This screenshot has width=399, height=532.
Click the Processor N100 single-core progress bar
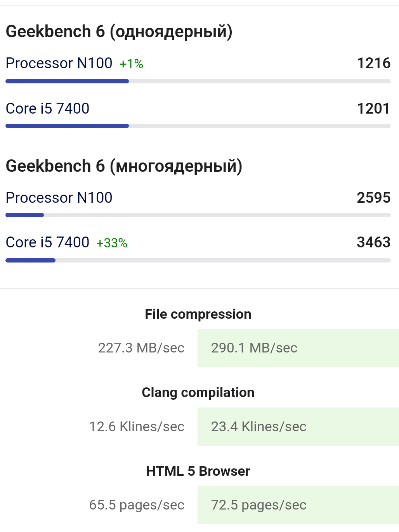(198, 81)
